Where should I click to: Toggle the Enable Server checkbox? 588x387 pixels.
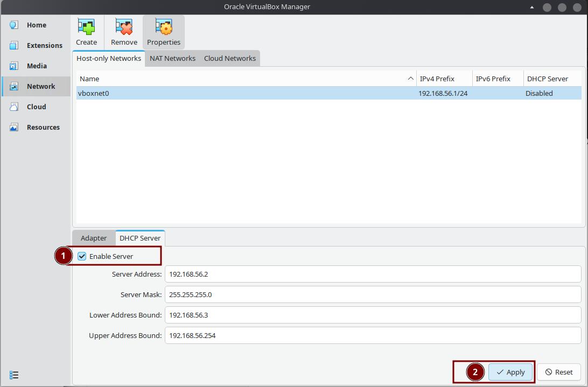pos(82,256)
